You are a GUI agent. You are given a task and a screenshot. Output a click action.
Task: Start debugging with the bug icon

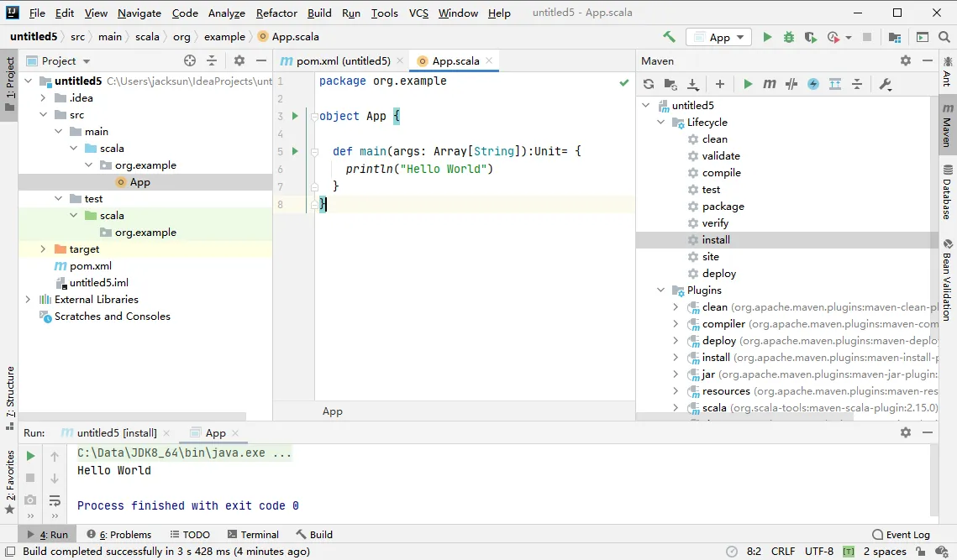(789, 37)
